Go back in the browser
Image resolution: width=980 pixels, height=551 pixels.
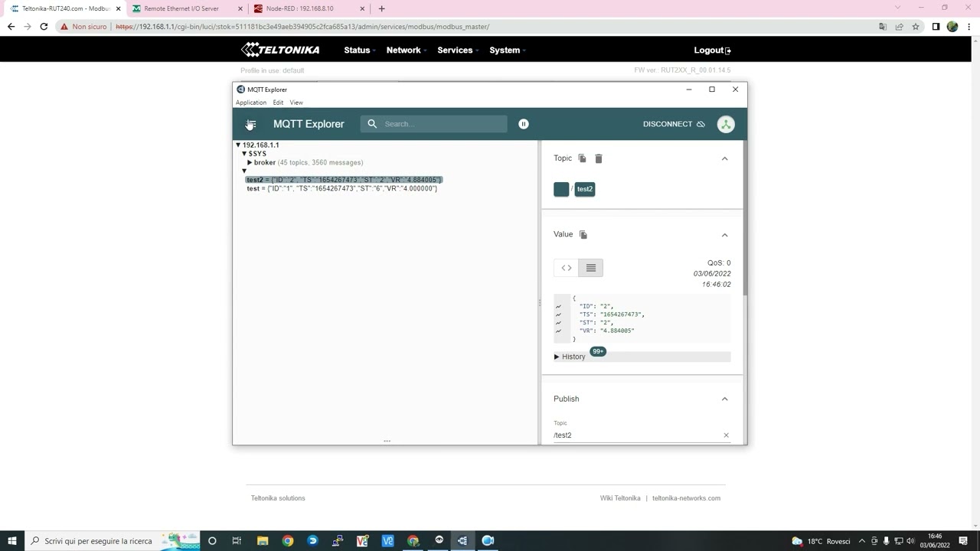(x=11, y=27)
